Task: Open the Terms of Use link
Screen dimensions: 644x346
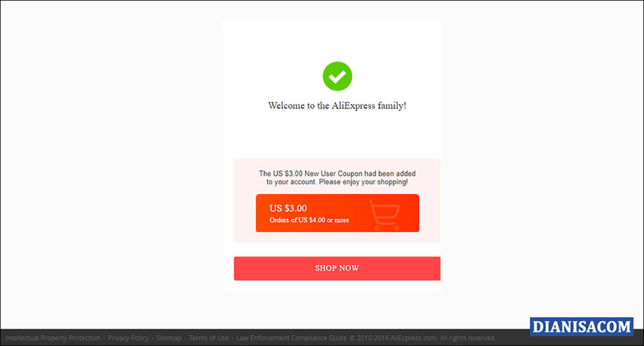Action: [x=209, y=338]
